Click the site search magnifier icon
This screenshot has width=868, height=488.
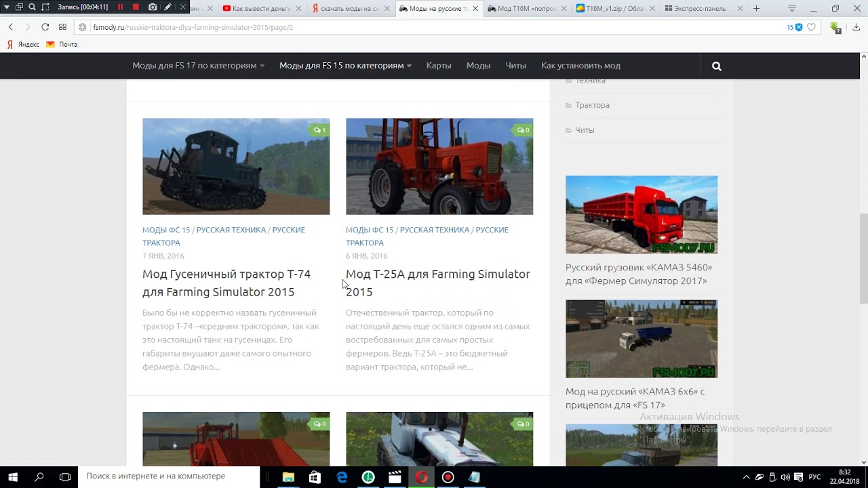(717, 66)
